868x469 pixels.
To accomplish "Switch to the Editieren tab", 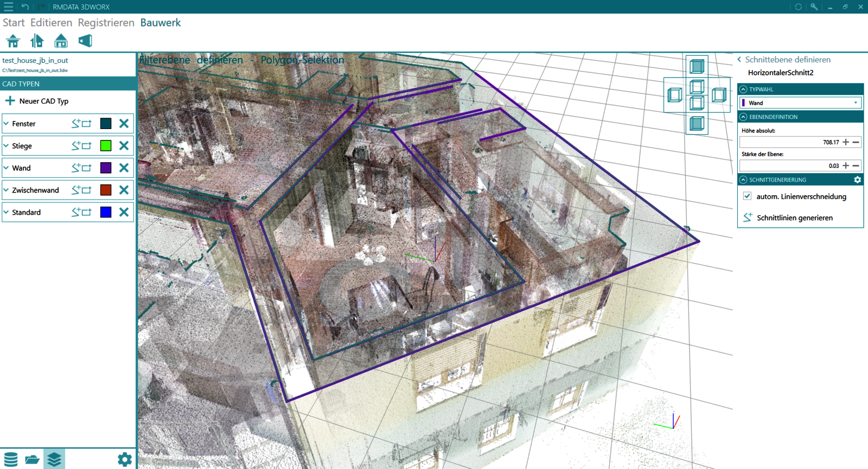I will coord(51,23).
